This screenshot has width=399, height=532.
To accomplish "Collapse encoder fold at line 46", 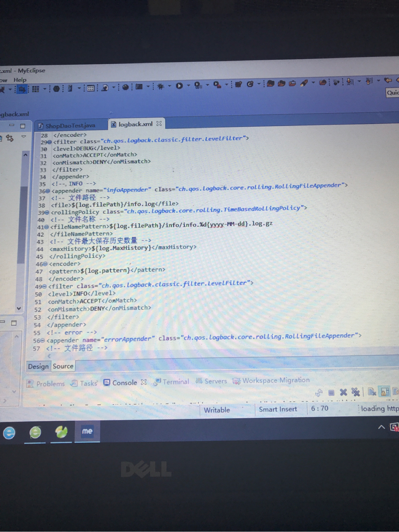I will (x=45, y=264).
